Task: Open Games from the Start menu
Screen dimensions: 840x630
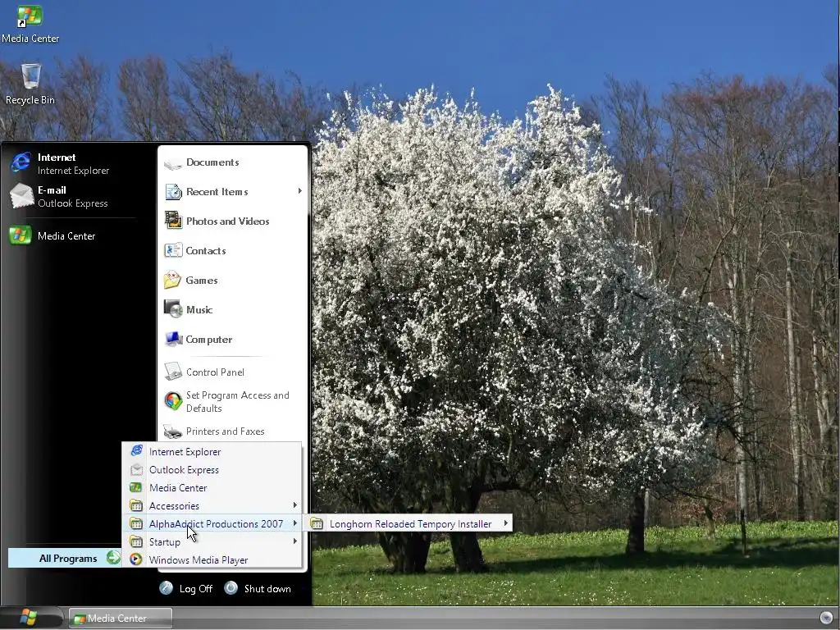Action: [233, 280]
